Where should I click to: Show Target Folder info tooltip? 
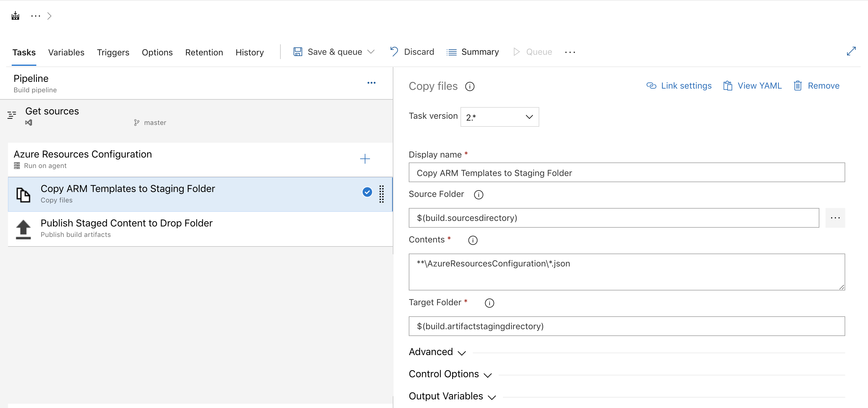[x=489, y=303]
